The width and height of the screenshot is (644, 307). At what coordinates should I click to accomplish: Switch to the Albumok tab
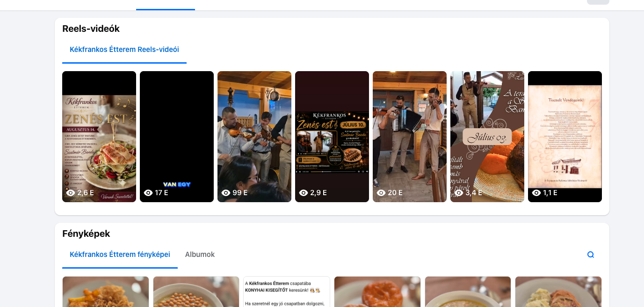click(200, 255)
